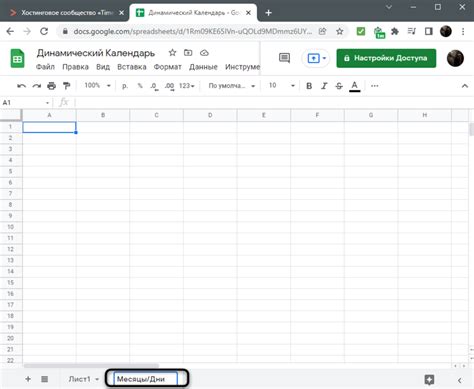The width and height of the screenshot is (474, 389).
Task: Click the redo icon in toolbar
Action: tap(36, 86)
